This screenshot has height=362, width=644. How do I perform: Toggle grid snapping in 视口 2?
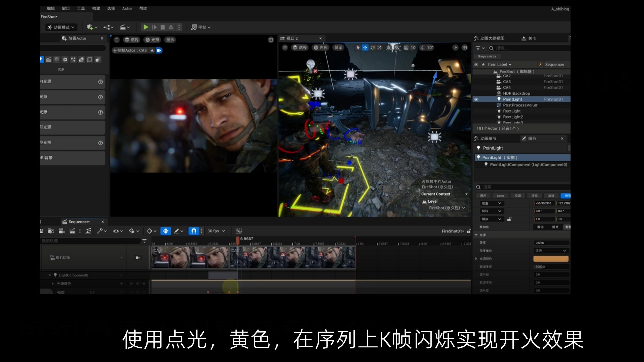[406, 48]
